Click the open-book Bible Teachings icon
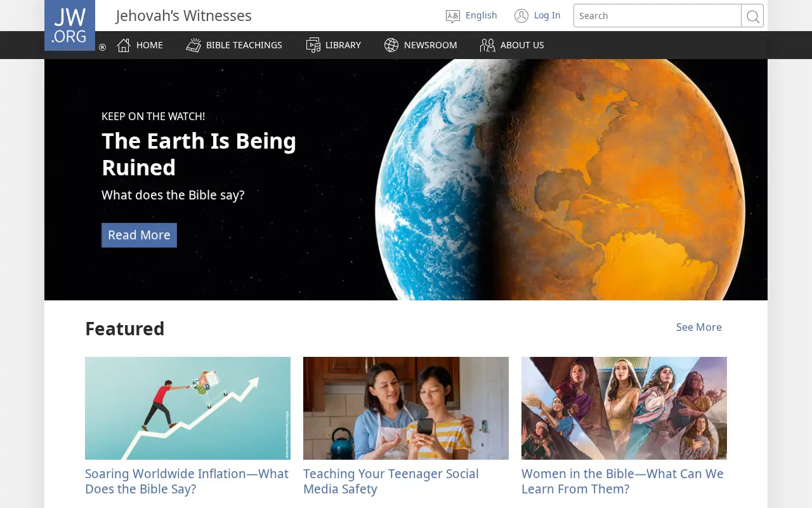The width and height of the screenshot is (812, 508). pyautogui.click(x=193, y=45)
